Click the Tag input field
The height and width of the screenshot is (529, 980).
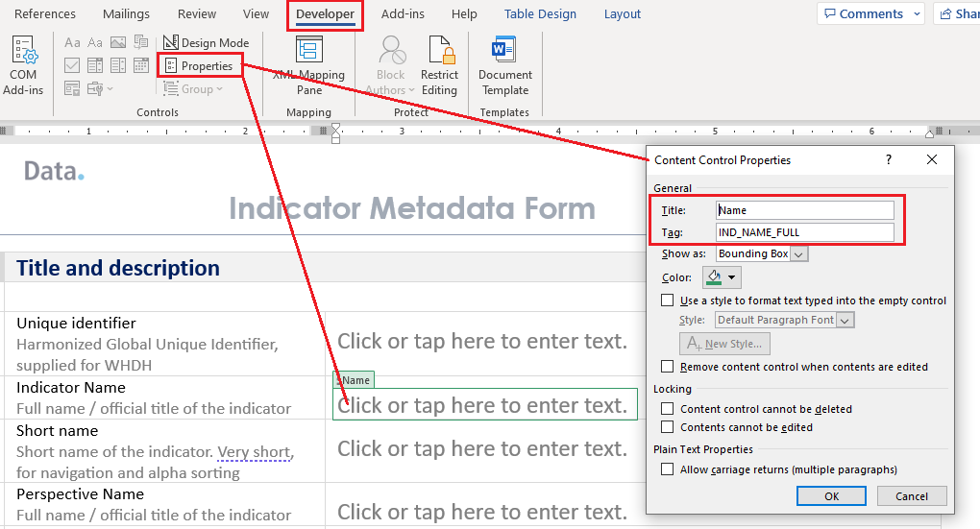[804, 232]
